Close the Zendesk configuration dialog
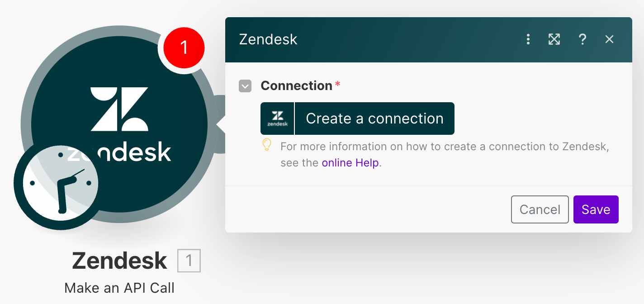The height and width of the screenshot is (304, 644). [609, 39]
